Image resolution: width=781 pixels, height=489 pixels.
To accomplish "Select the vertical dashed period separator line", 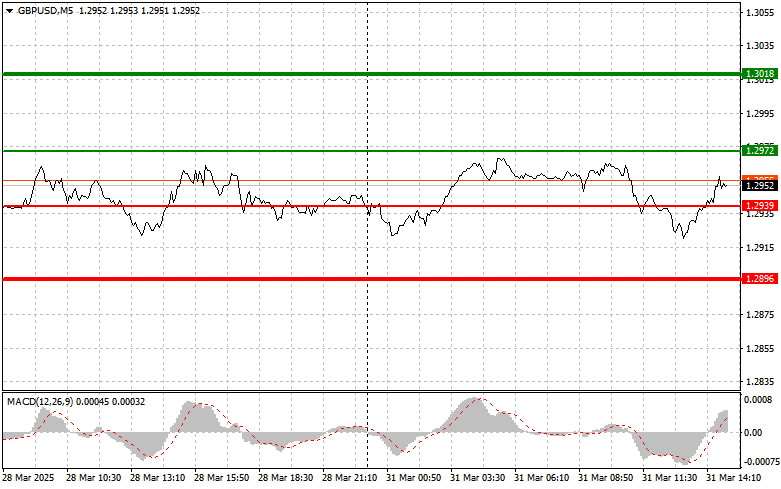I will (368, 234).
